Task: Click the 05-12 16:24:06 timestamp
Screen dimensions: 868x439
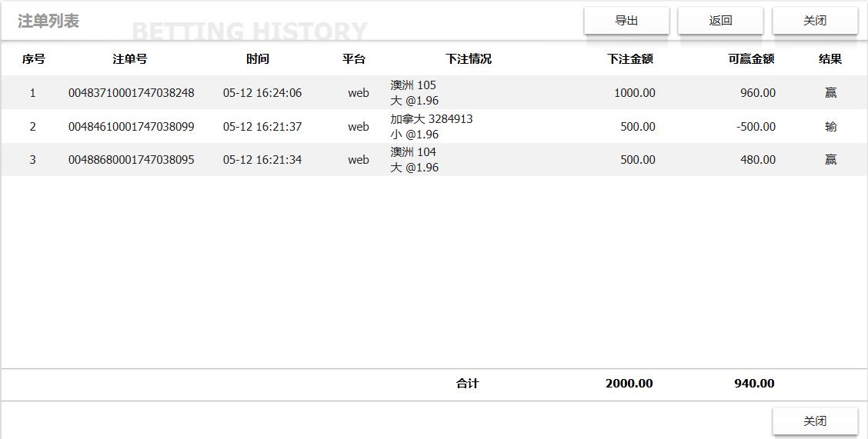Action: [262, 93]
